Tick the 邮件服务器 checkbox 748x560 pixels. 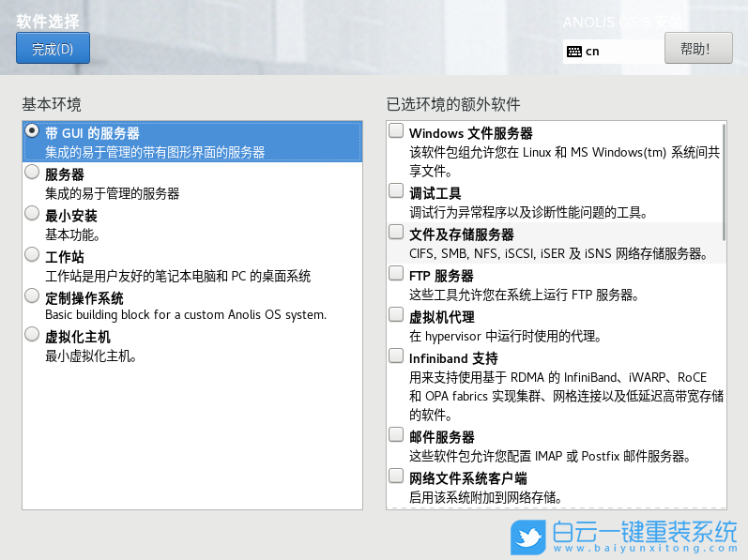[397, 435]
